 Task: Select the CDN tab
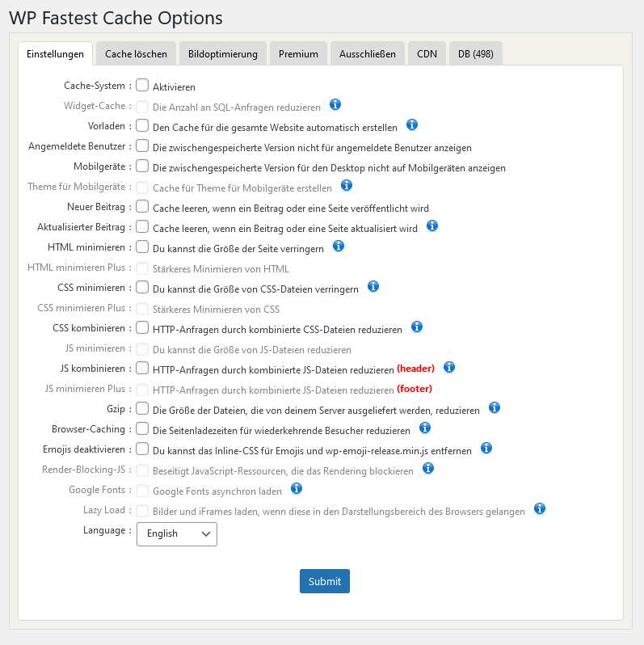(427, 54)
